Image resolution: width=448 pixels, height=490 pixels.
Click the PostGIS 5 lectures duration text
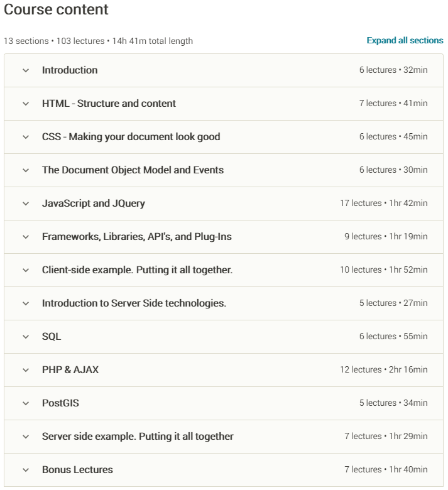393,403
